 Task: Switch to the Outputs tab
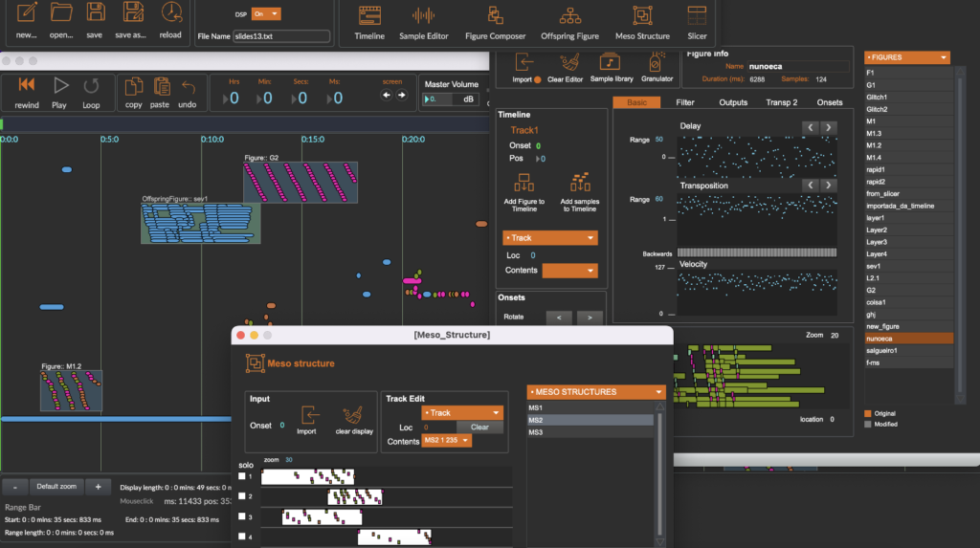[x=733, y=102]
